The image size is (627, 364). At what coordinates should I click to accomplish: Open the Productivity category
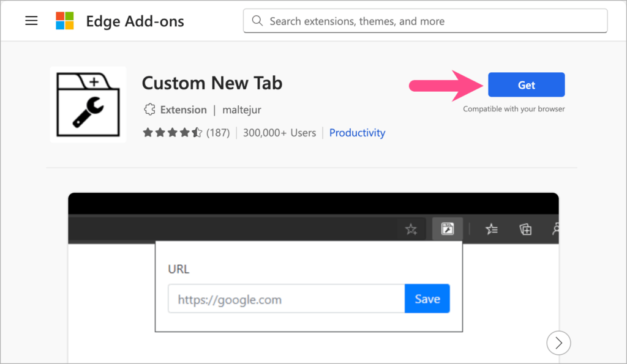coord(357,132)
